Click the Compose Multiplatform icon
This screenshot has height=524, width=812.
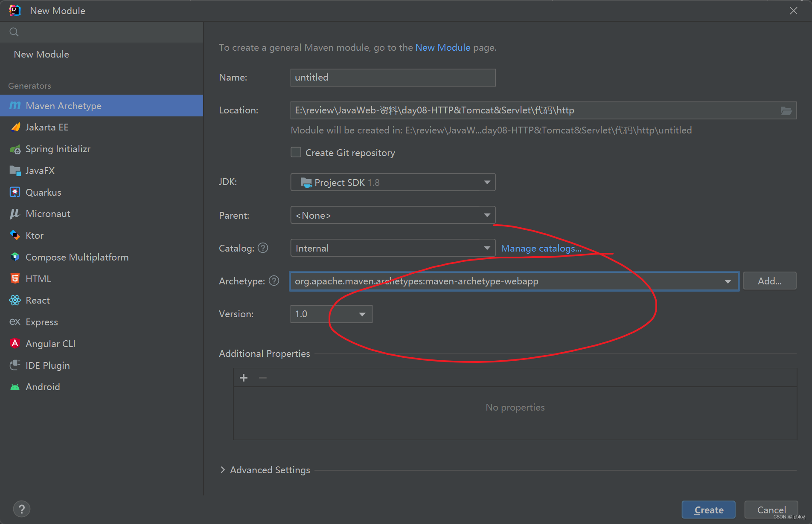[x=15, y=257]
